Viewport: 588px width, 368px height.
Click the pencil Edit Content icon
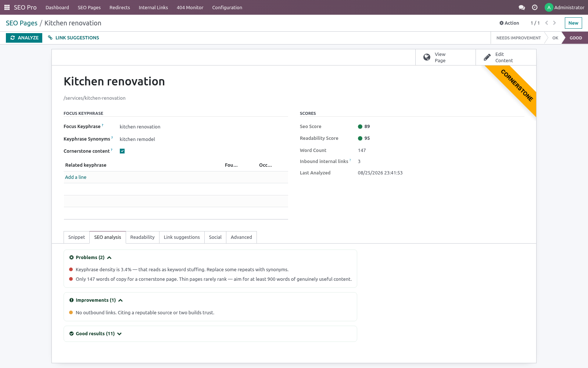(x=487, y=57)
